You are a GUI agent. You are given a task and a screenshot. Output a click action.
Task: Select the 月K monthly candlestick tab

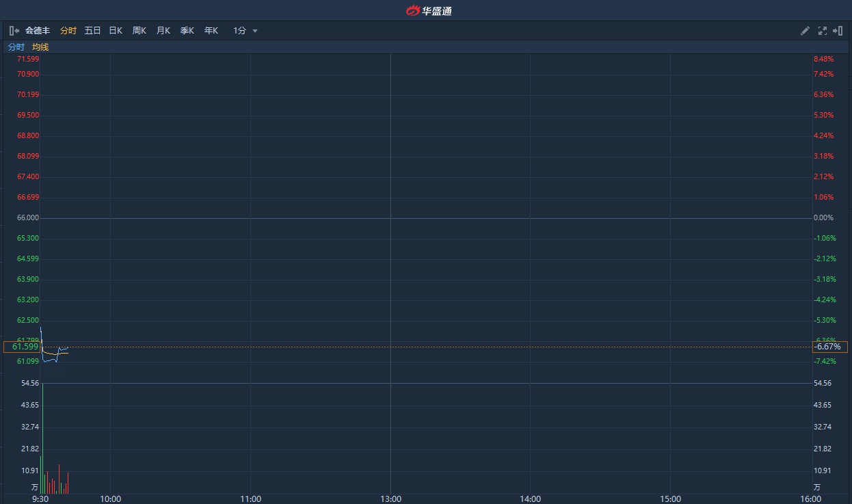coord(163,31)
